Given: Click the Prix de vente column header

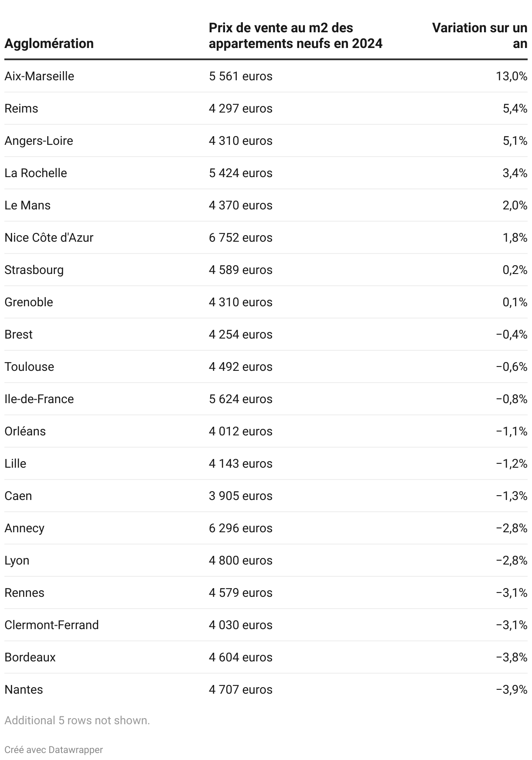Looking at the screenshot, I should [295, 36].
